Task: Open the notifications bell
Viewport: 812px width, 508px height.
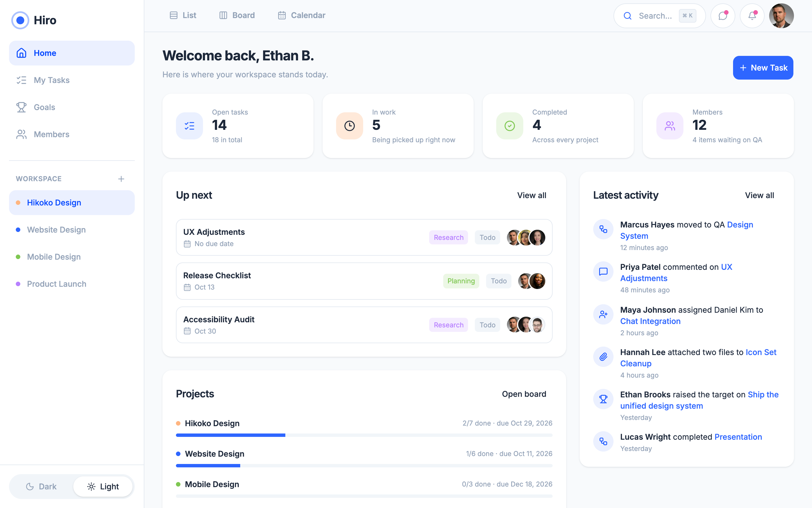Action: coord(752,16)
